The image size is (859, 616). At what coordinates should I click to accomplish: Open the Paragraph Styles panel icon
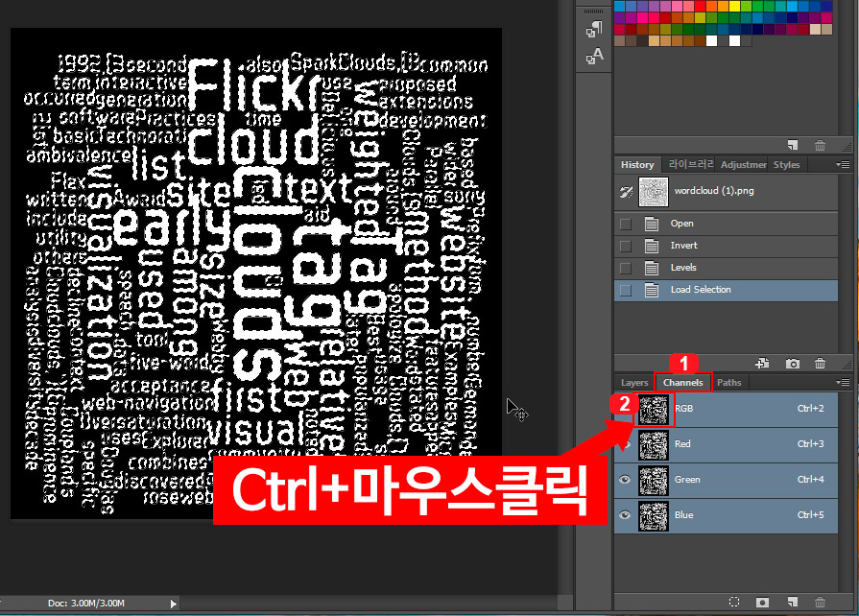(x=594, y=29)
